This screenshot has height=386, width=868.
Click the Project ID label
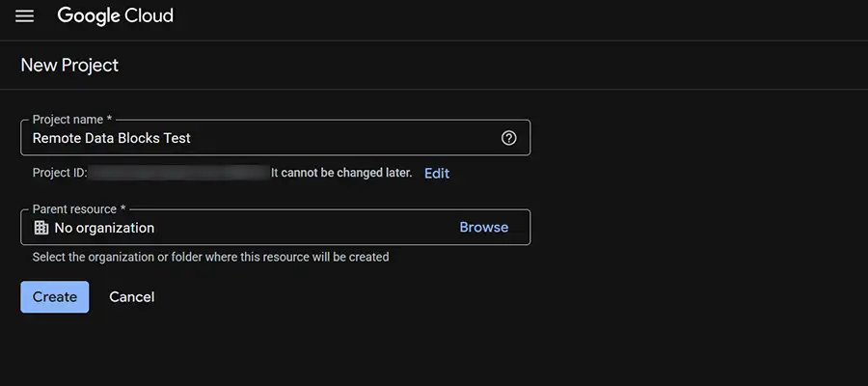coord(60,173)
